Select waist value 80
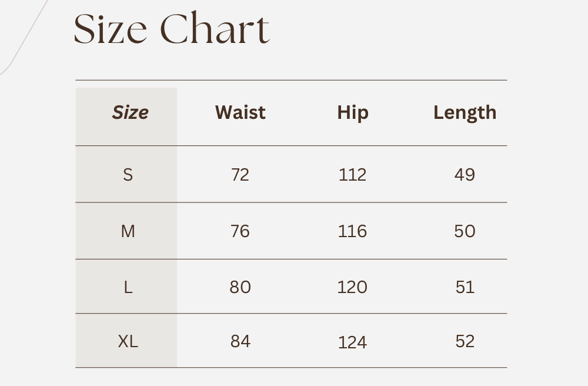Image resolution: width=588 pixels, height=386 pixels. click(x=240, y=287)
